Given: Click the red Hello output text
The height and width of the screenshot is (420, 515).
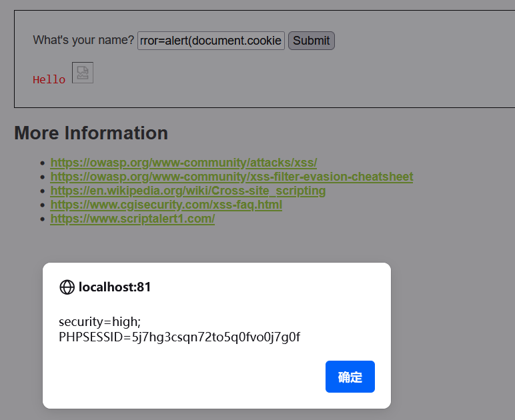Looking at the screenshot, I should coord(49,80).
